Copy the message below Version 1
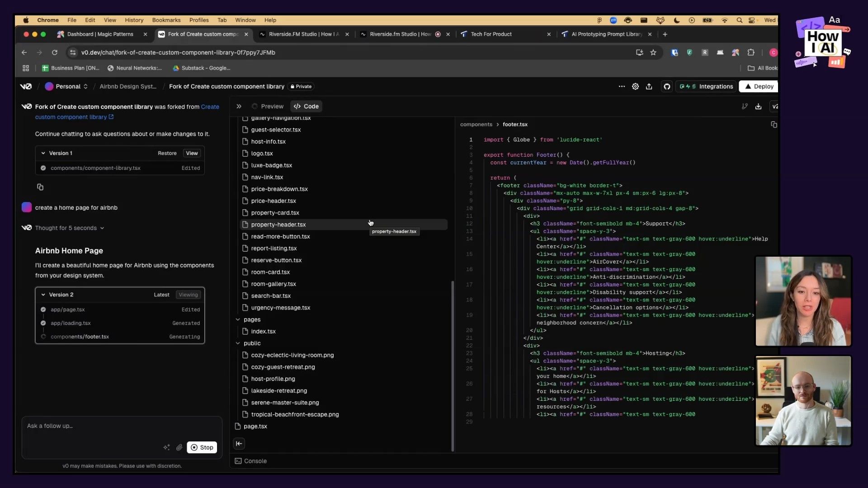Screen dimensions: 868x488 [x=40, y=187]
